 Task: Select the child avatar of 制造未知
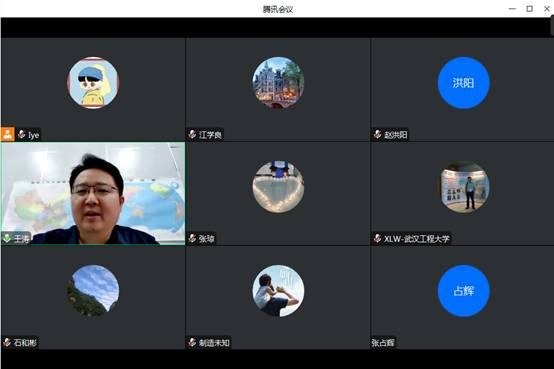click(x=278, y=291)
